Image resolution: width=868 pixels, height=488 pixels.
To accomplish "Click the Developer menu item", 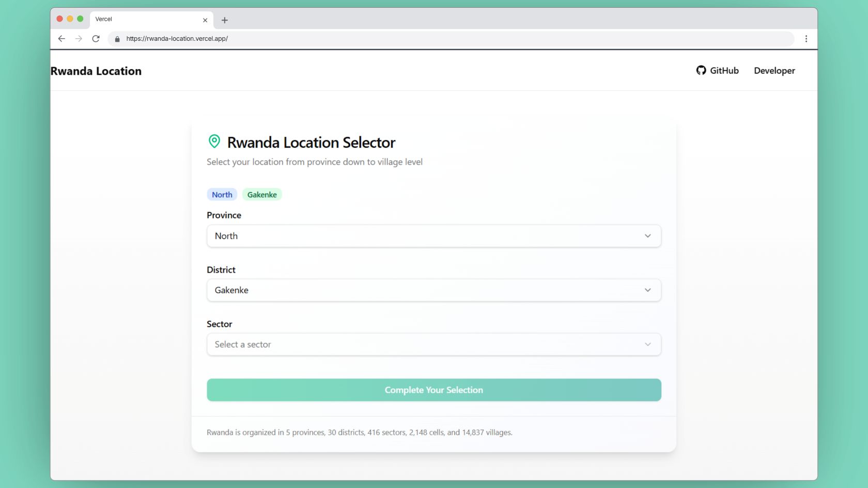I will 774,70.
